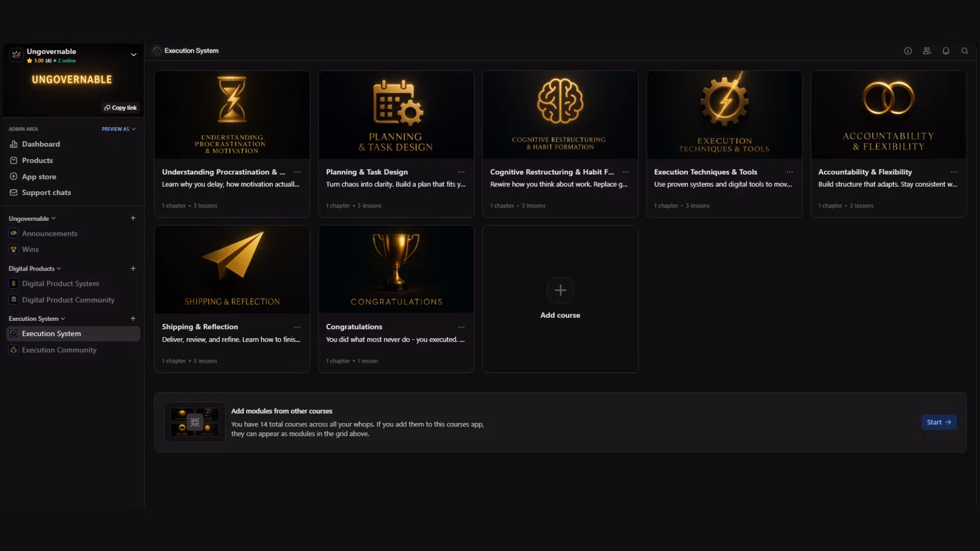980x551 pixels.
Task: Click plus icon beside Ungovernable section
Action: click(133, 218)
